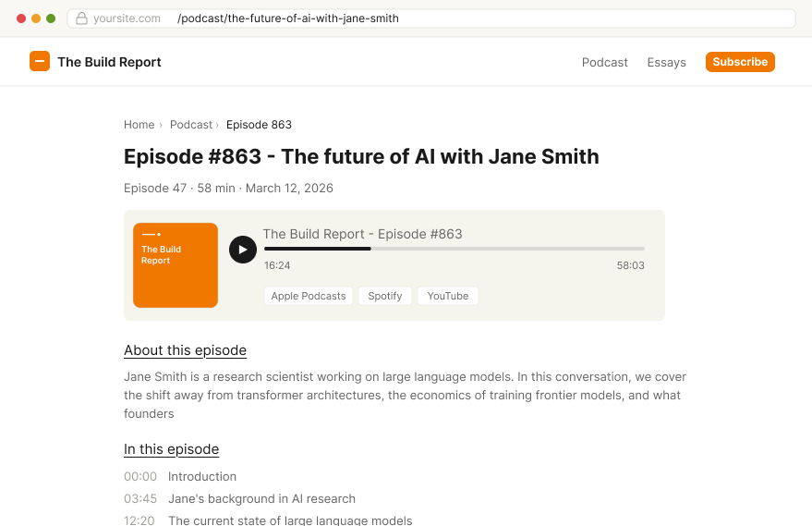Click the orange Subscribe button
This screenshot has height=526, width=812.
(x=740, y=62)
